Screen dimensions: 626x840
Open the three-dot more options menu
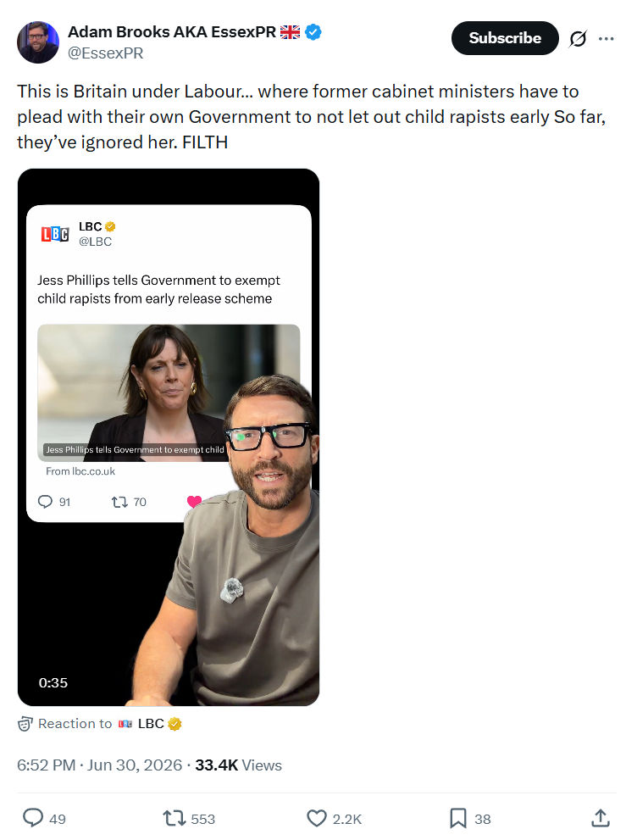607,39
